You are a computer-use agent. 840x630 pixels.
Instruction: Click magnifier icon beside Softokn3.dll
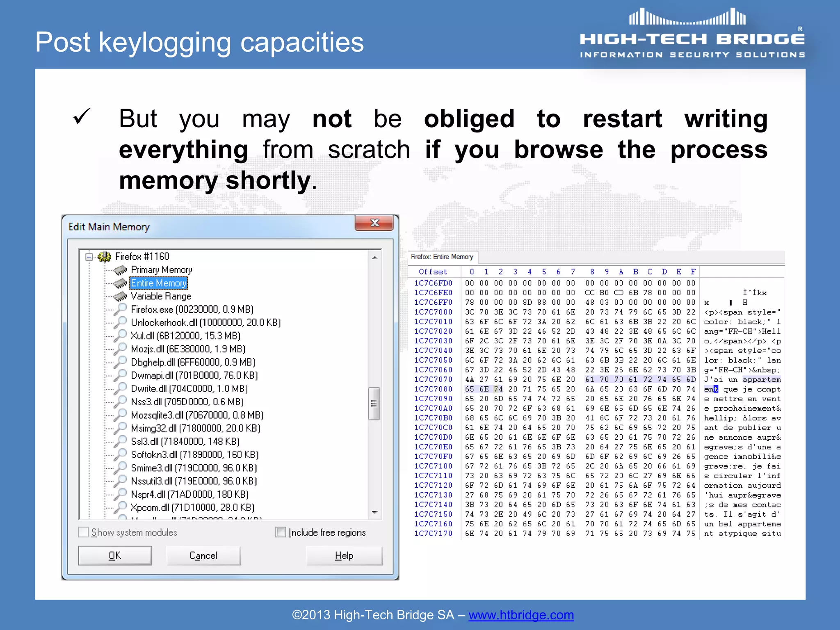point(120,454)
